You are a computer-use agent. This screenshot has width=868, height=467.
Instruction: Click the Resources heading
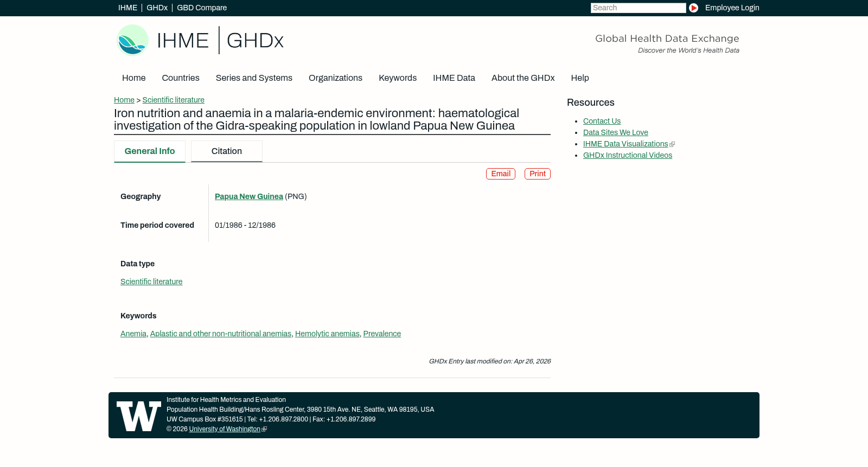[591, 103]
